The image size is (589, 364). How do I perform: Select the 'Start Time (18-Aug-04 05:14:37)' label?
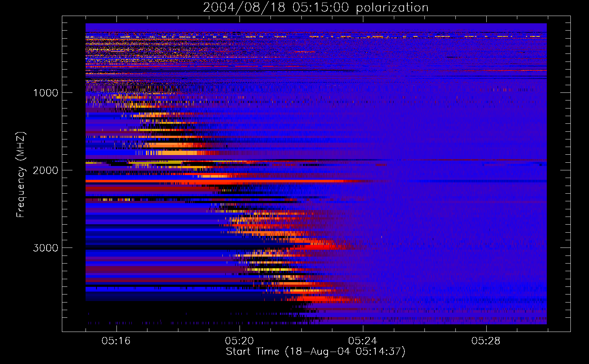316,352
